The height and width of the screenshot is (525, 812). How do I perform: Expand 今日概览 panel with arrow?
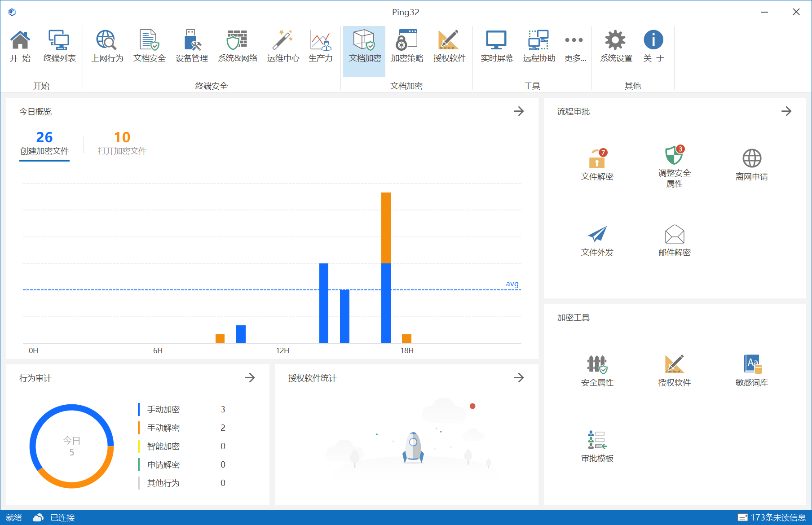(x=519, y=111)
